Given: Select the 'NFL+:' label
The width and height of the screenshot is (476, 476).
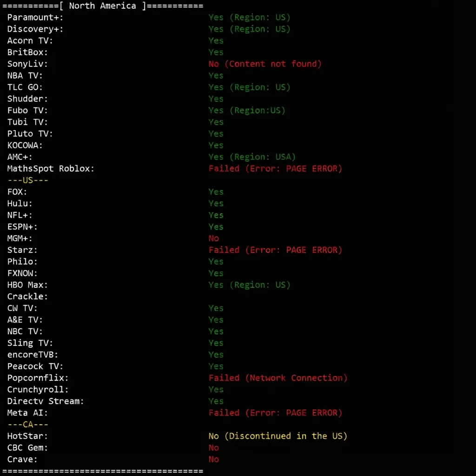Looking at the screenshot, I should (x=20, y=215).
